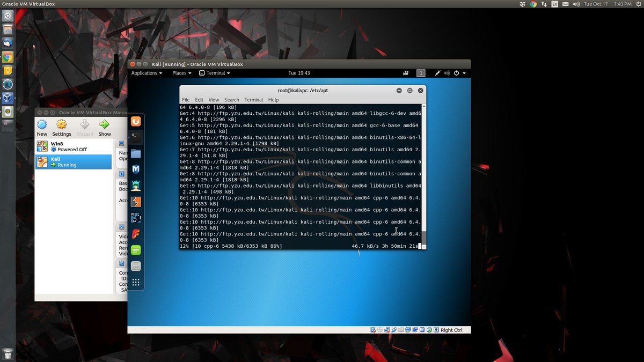Open the Trash at bottom of launcher
Image resolution: width=644 pixels, height=362 pixels.
tap(8, 353)
